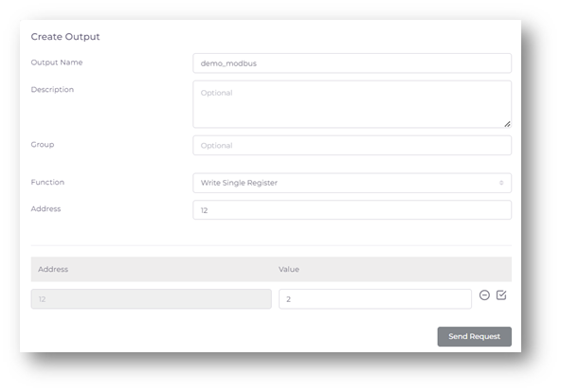Click the Function label text

tap(47, 182)
